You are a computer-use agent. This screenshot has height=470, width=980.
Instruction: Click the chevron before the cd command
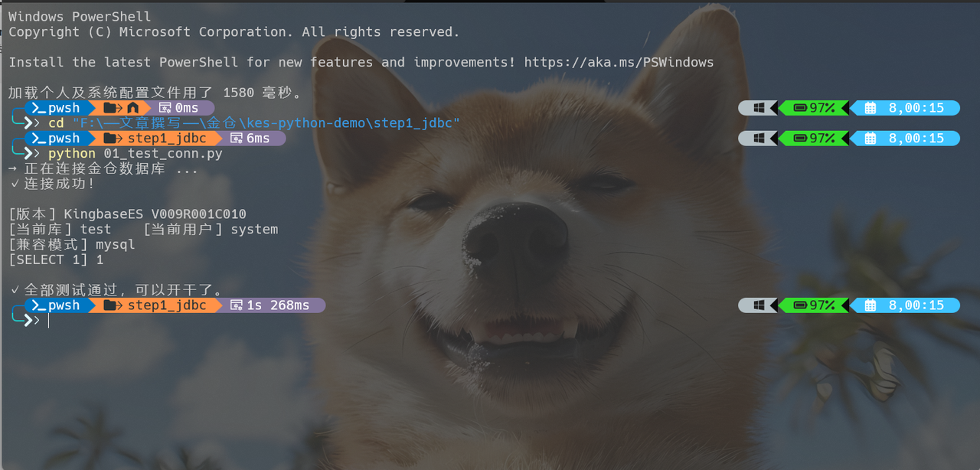point(33,123)
